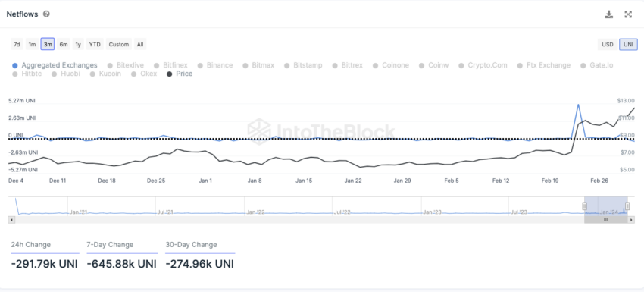Click the -274.96k UNI value
644x292 pixels.
pos(199,264)
